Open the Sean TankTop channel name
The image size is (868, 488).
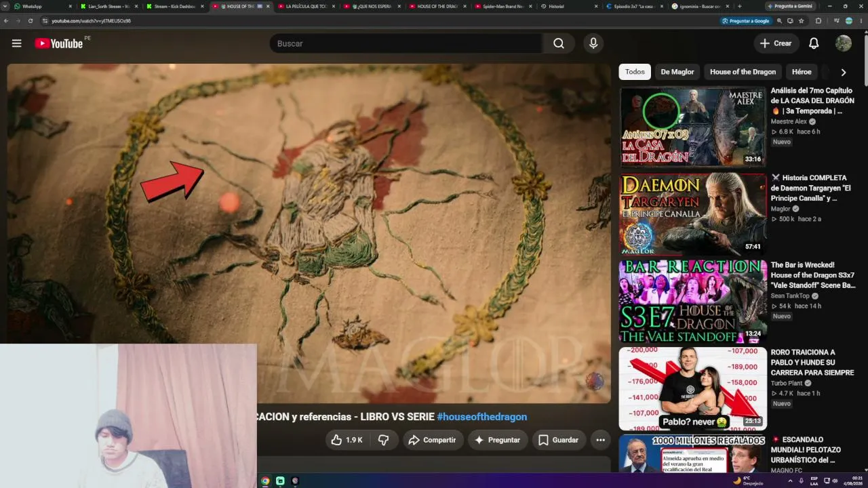coord(790,296)
